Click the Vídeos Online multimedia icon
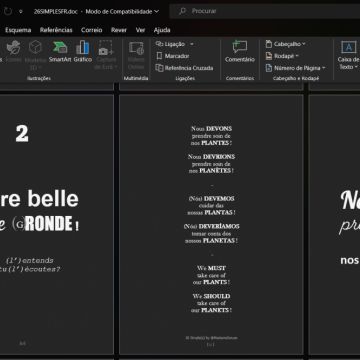The width and height of the screenshot is (360, 360). (136, 55)
